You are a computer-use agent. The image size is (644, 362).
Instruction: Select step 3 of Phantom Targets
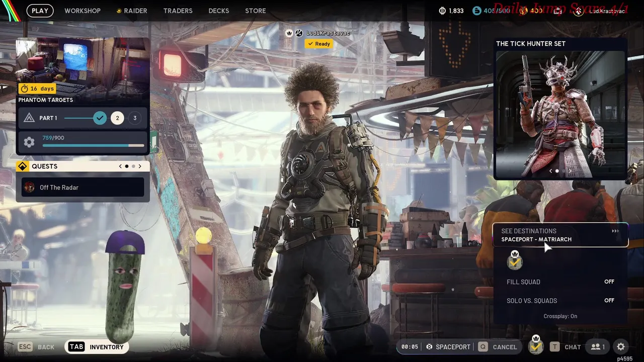click(x=134, y=118)
